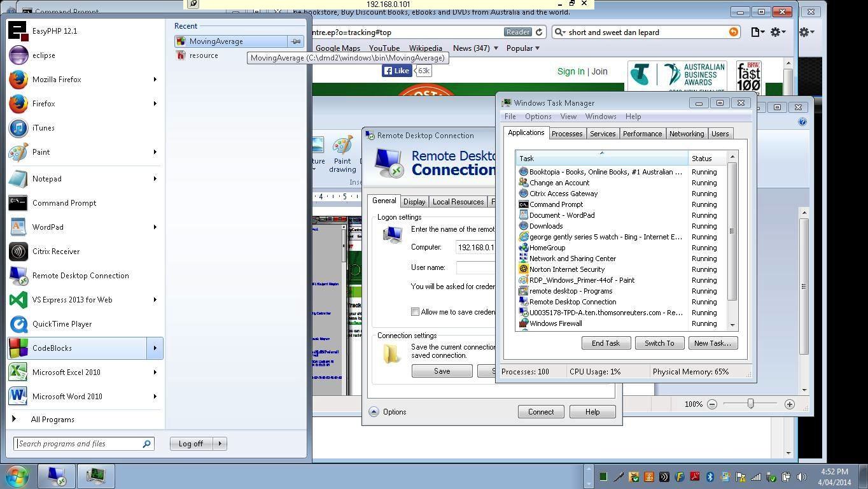Expand Notepad recent files arrow
This screenshot has height=489, width=868.
coord(155,178)
